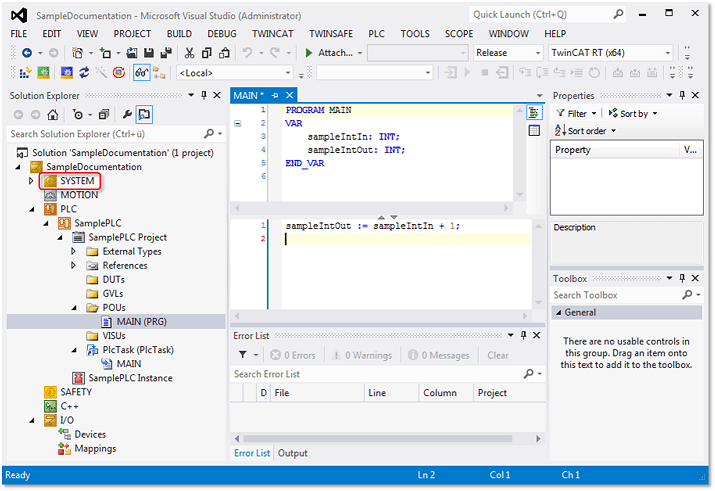715x491 pixels.
Task: Switch to the Output tab
Action: pyautogui.click(x=292, y=453)
